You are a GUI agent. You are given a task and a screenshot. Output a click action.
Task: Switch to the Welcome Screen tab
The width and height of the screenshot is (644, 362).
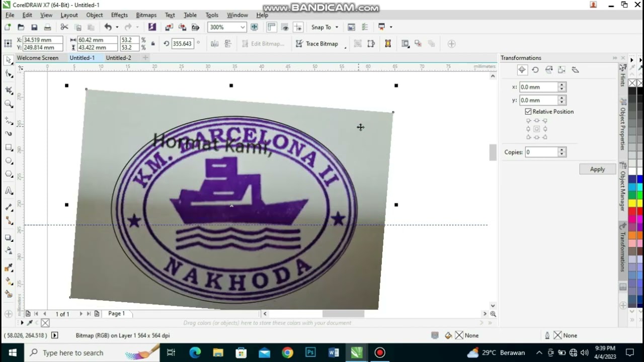click(38, 58)
